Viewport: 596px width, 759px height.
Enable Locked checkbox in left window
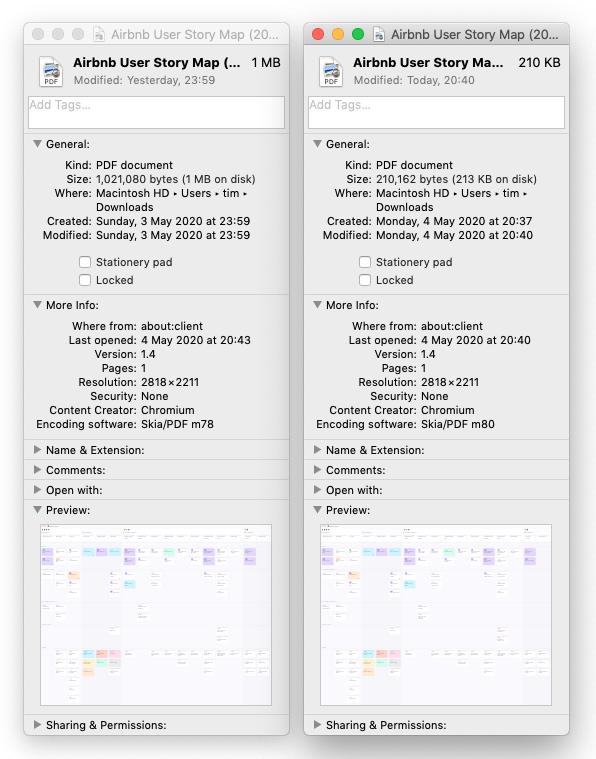click(x=85, y=280)
